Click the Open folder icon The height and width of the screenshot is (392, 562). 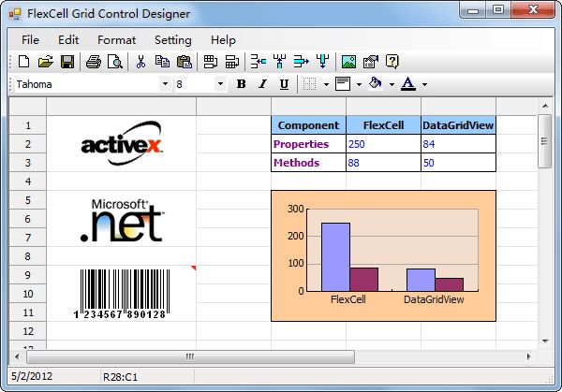point(45,63)
